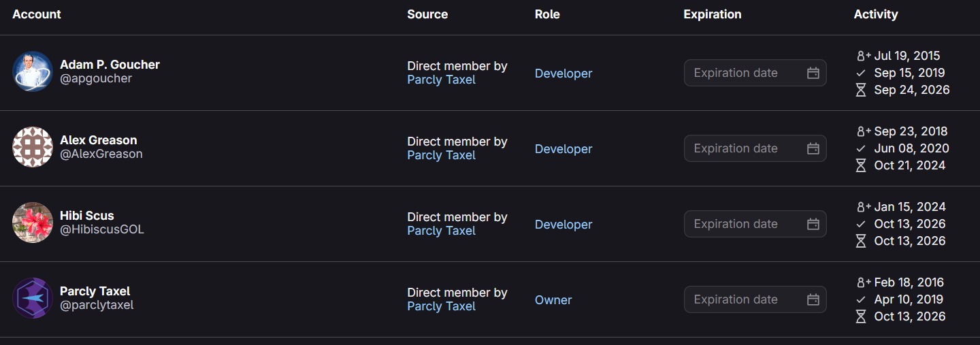Select the Jun 08, 2020 date
This screenshot has height=345, width=980.
pos(912,148)
